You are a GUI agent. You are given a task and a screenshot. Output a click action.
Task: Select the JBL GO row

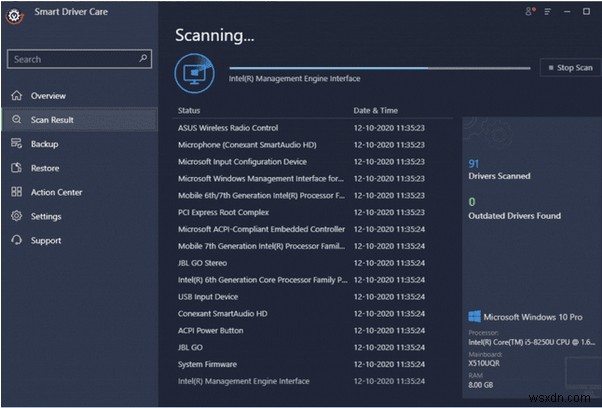[x=313, y=347]
